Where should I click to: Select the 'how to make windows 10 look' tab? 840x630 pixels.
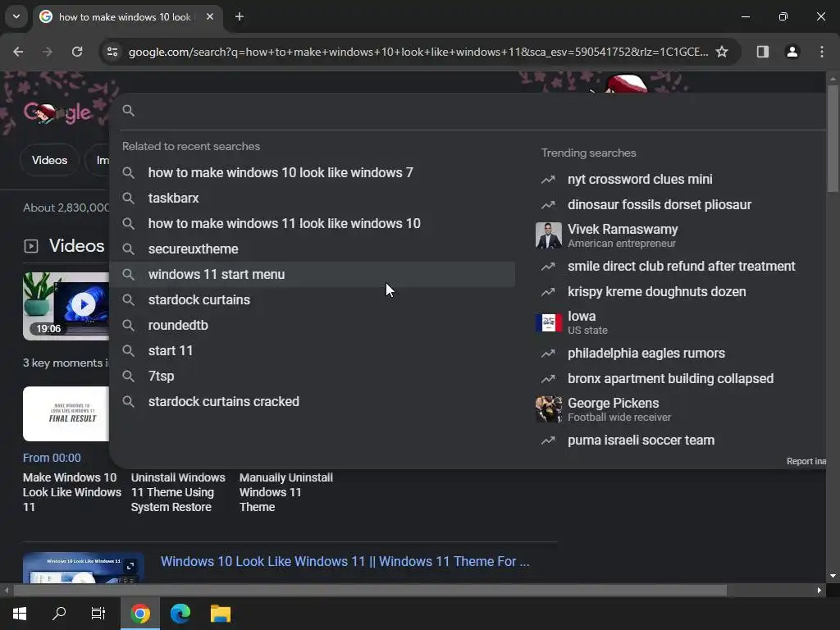coord(126,16)
